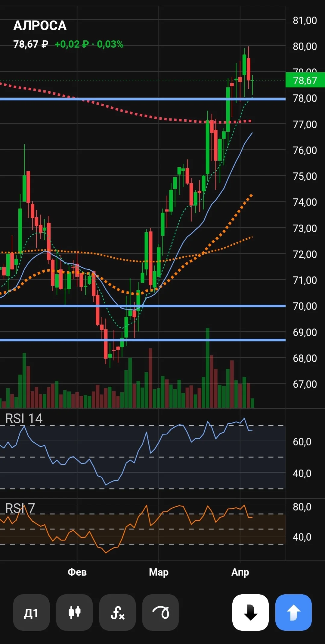
Task: Select the RSI 7 indicator label
Action: (x=20, y=508)
